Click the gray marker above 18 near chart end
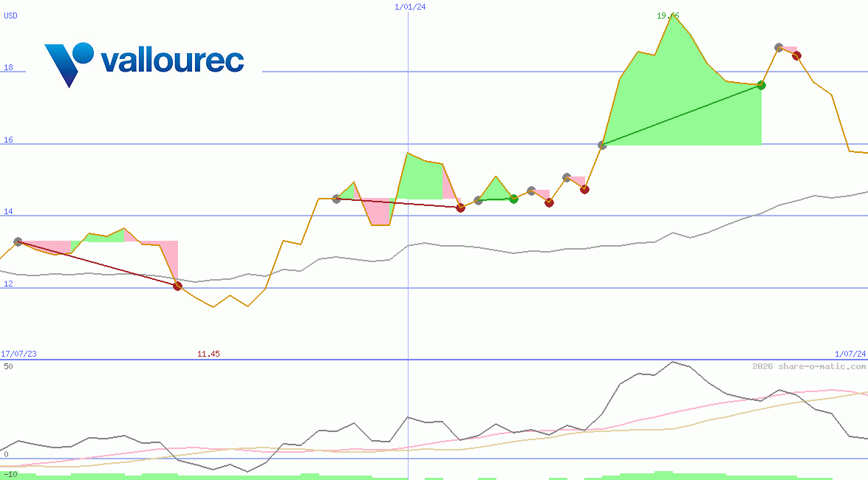The image size is (868, 480). coord(779,47)
